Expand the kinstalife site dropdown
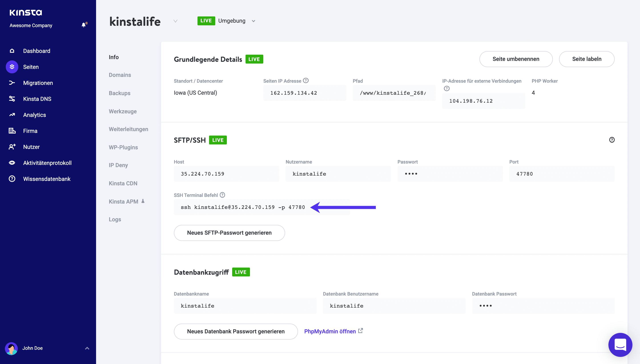The image size is (640, 364). [x=175, y=21]
